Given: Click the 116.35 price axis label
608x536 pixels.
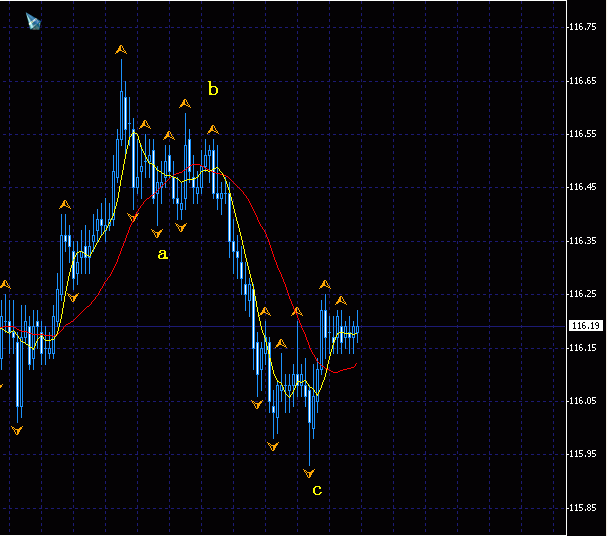Looking at the screenshot, I should click(x=583, y=241).
